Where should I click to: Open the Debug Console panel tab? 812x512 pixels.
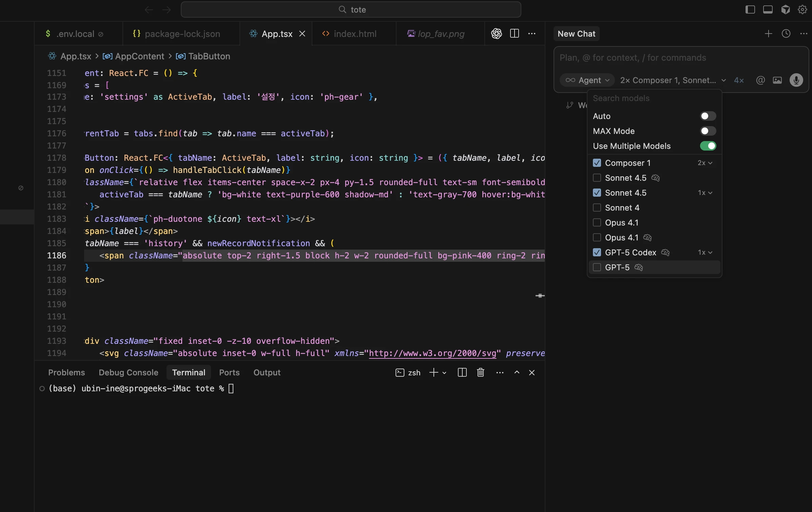(128, 372)
